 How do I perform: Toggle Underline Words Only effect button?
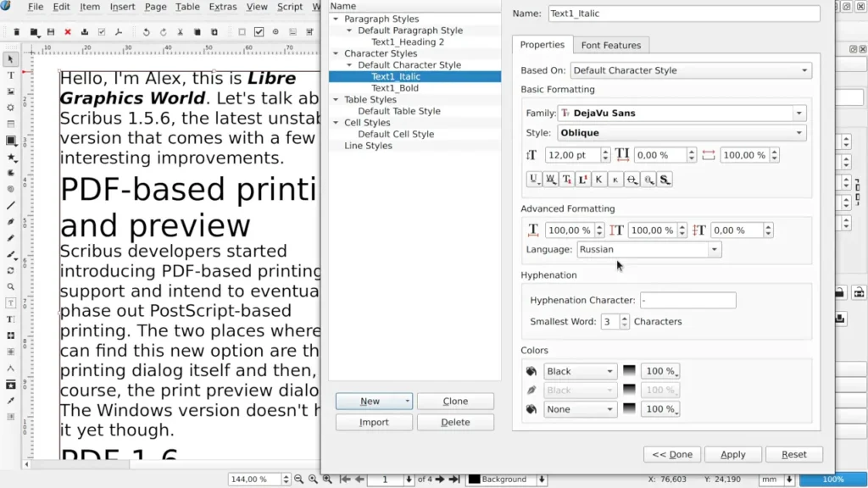coord(550,180)
